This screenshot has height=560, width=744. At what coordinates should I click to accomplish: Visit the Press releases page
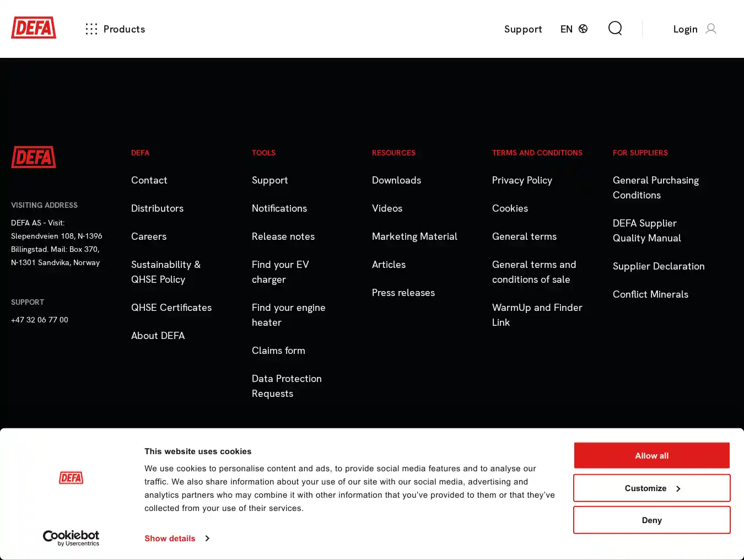[x=403, y=293]
